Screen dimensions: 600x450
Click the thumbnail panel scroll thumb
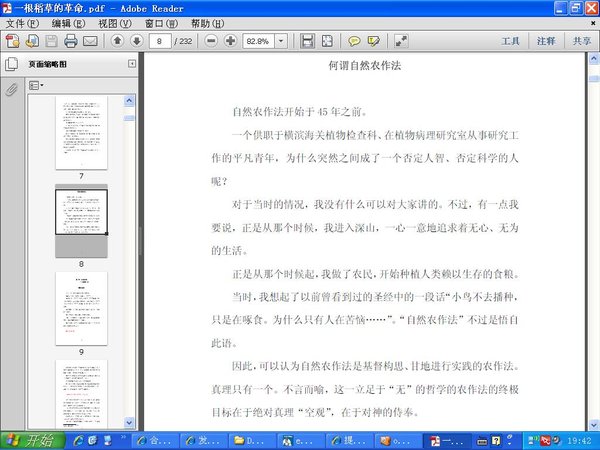pos(129,118)
